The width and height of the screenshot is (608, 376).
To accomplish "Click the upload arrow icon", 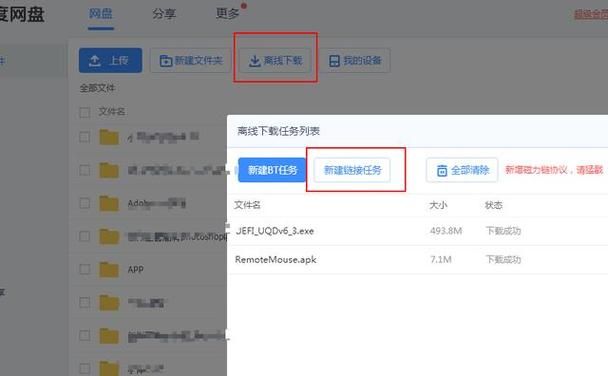I will pyautogui.click(x=95, y=60).
